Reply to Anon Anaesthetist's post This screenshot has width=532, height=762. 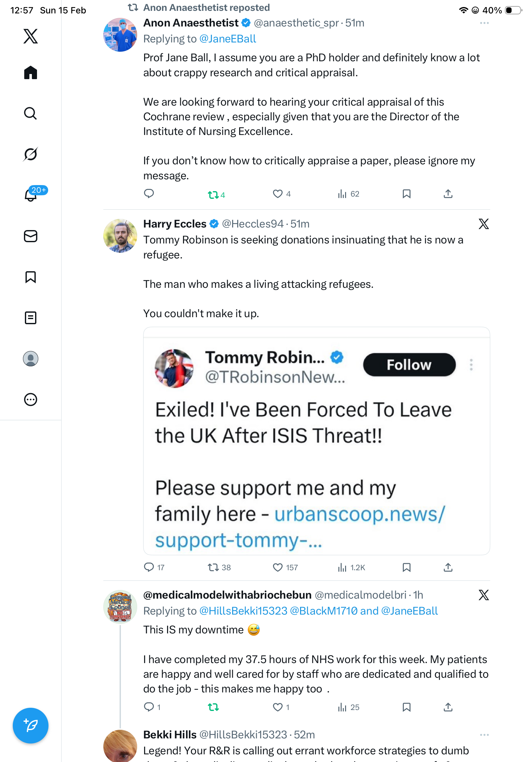click(149, 194)
